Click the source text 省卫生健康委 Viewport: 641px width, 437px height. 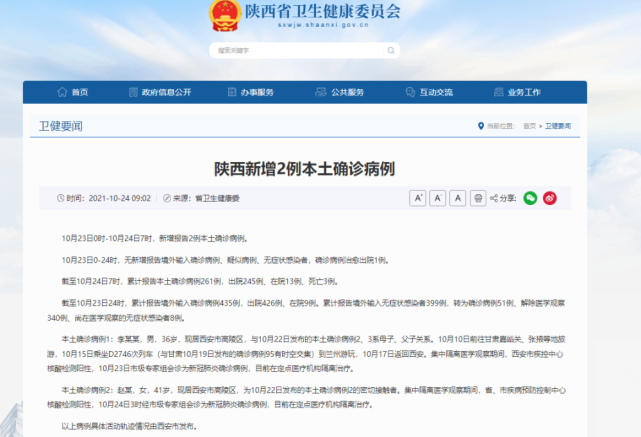click(217, 198)
